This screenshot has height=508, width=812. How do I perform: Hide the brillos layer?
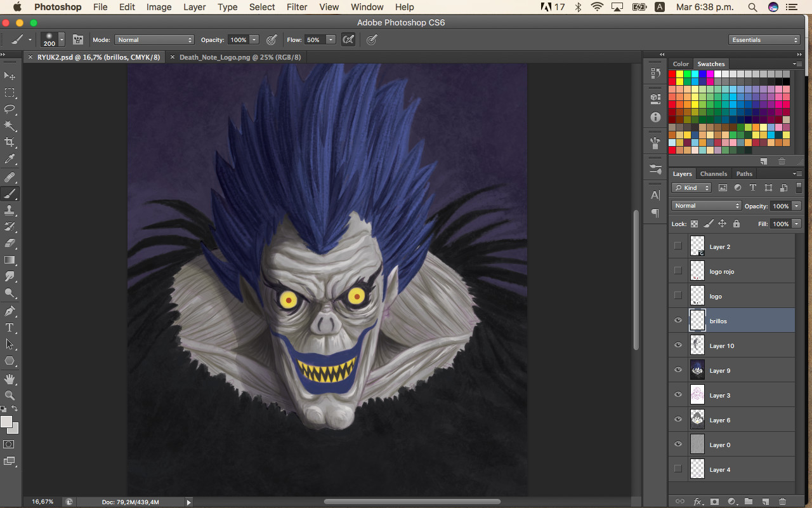(678, 321)
